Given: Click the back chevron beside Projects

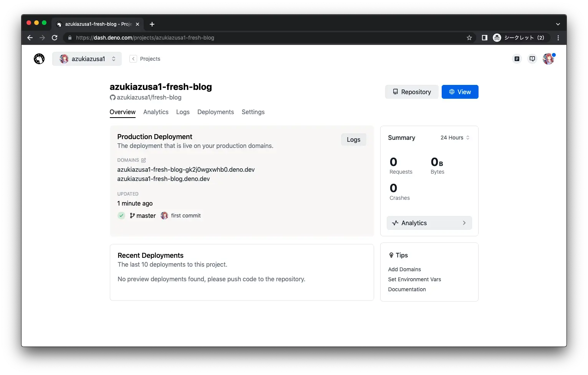Looking at the screenshot, I should [x=133, y=59].
